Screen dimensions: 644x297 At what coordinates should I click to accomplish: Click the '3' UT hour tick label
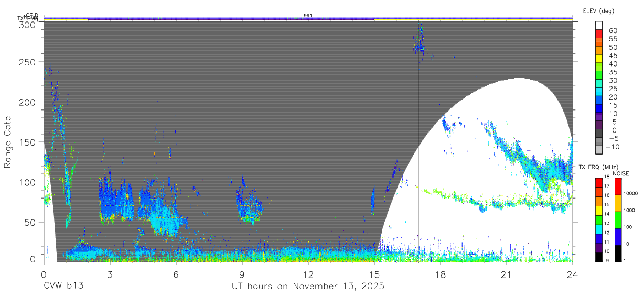[110, 274]
